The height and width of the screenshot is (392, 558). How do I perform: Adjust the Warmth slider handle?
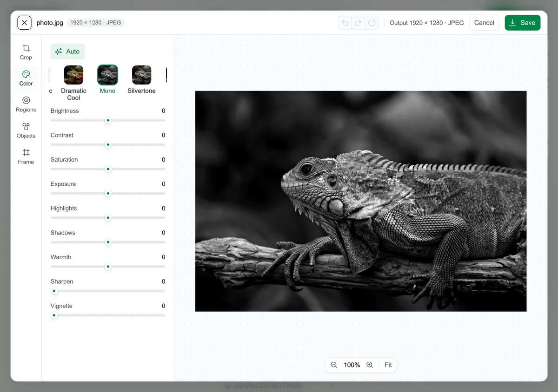pos(108,267)
